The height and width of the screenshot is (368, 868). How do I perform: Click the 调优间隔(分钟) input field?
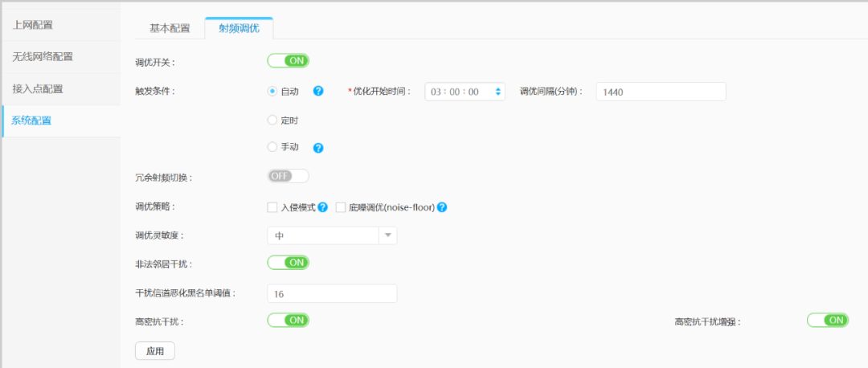(661, 92)
